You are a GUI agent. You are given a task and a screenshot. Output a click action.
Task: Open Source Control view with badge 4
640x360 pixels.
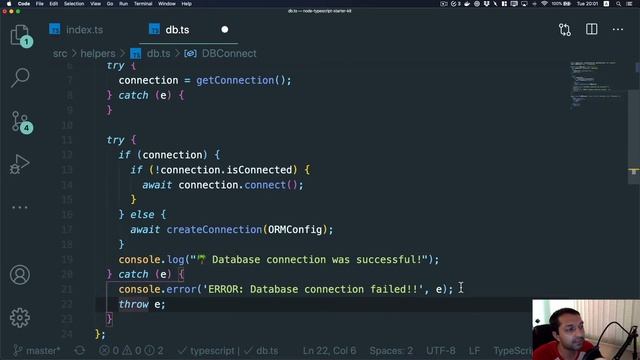(20, 122)
